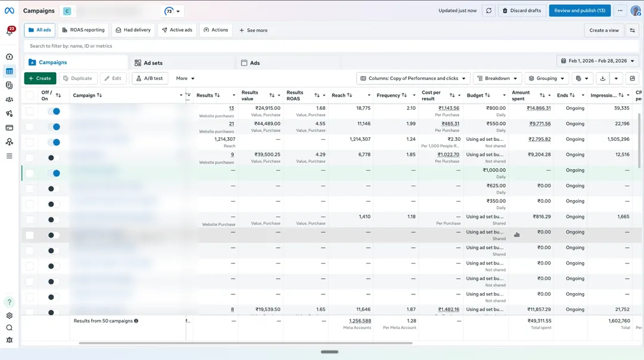The image size is (644, 360).
Task: Open the More dropdown menu
Action: (x=185, y=78)
